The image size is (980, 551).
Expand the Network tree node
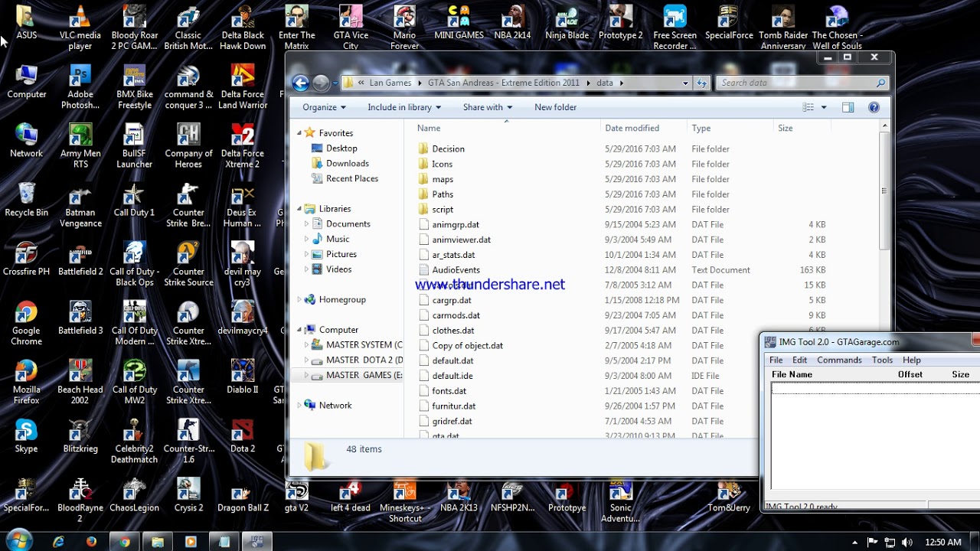pos(299,406)
